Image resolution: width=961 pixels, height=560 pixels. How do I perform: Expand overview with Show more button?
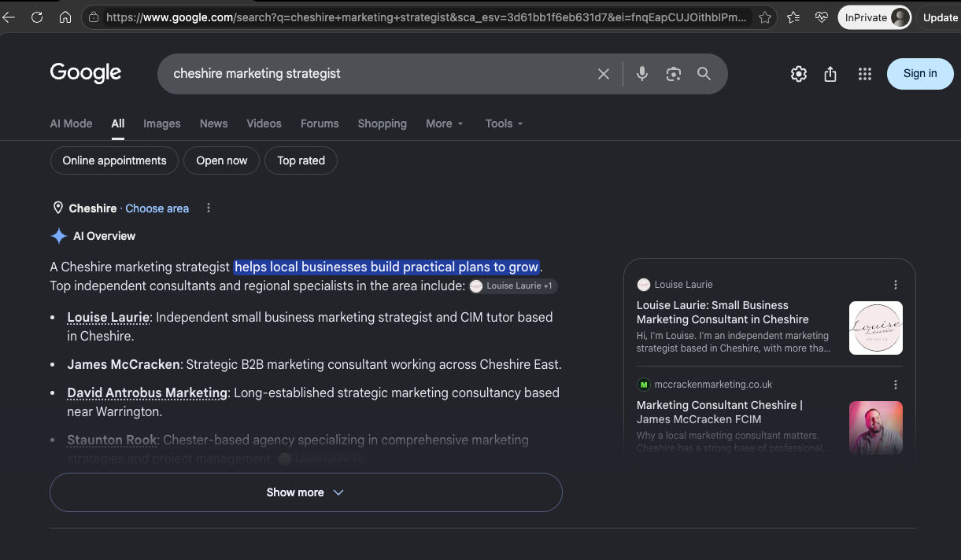pyautogui.click(x=306, y=492)
